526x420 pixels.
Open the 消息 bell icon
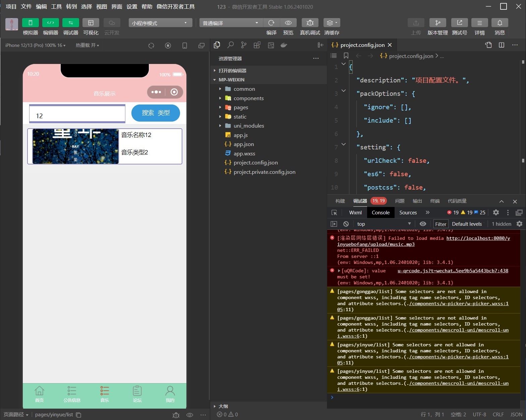tap(500, 23)
